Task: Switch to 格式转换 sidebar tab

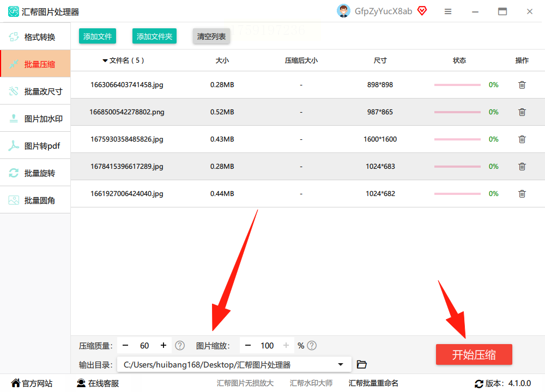Action: pyautogui.click(x=35, y=37)
